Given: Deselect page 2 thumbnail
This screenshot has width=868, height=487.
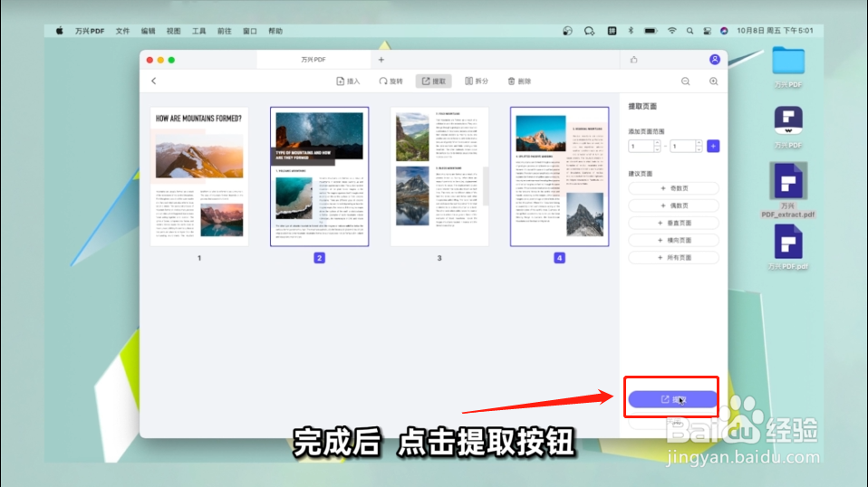Looking at the screenshot, I should (320, 177).
